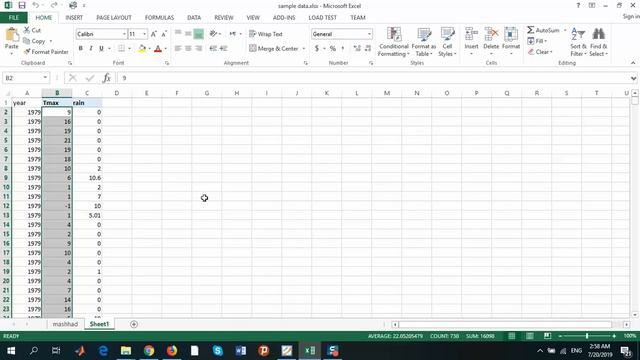Open the font size dropdown
Screen dimensions: 640x360
pyautogui.click(x=144, y=34)
